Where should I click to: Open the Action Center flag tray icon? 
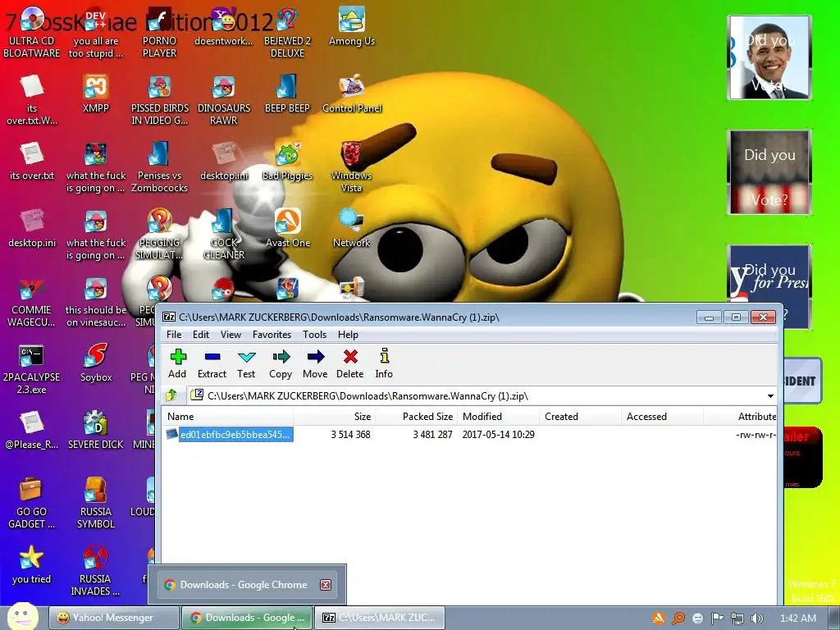[717, 619]
